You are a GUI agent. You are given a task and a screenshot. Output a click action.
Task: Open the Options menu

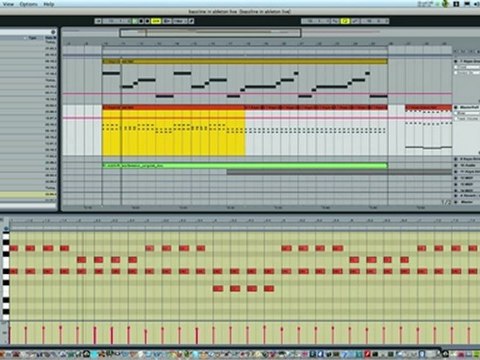point(28,4)
